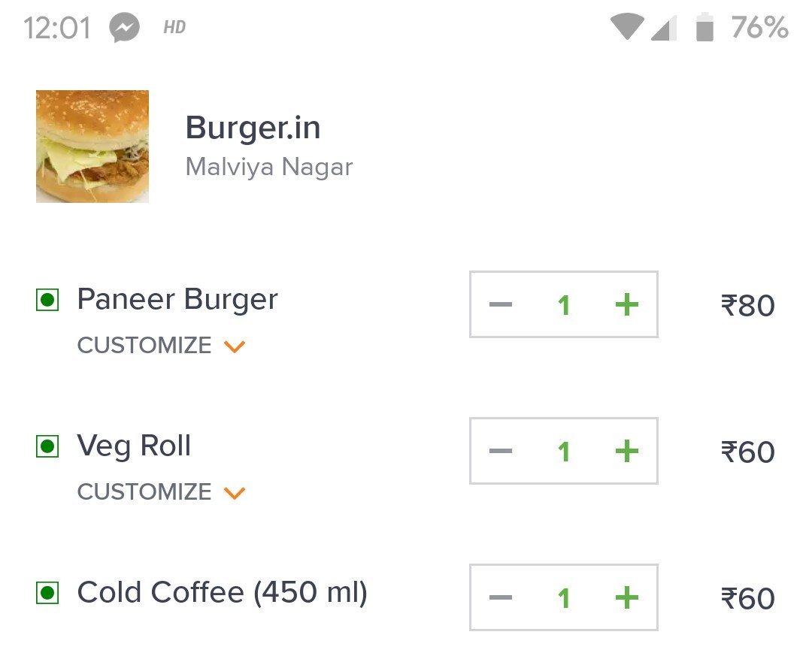The height and width of the screenshot is (659, 812).
Task: Tap the Wi-Fi signal icon in status bar
Action: click(627, 27)
